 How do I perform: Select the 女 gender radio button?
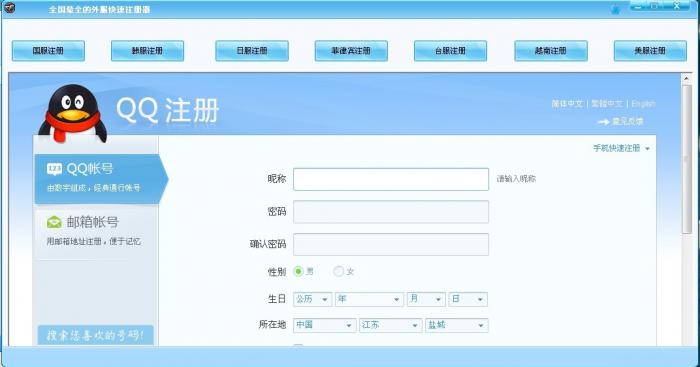338,271
